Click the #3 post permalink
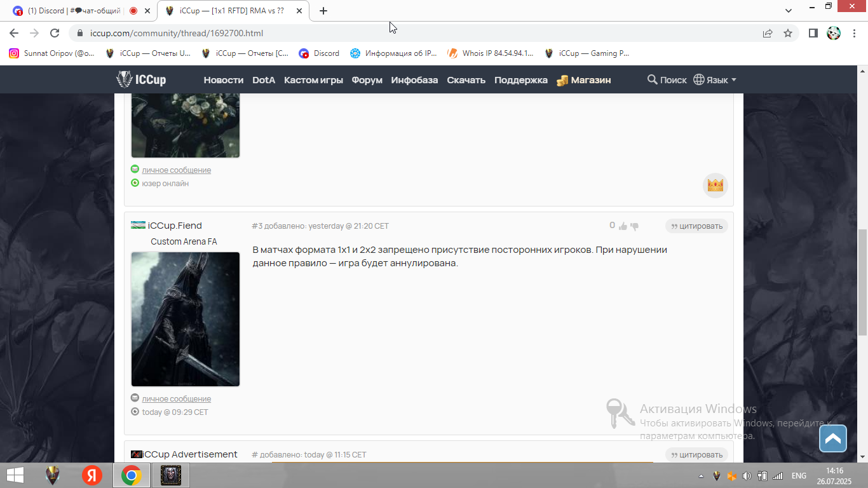 (x=257, y=226)
